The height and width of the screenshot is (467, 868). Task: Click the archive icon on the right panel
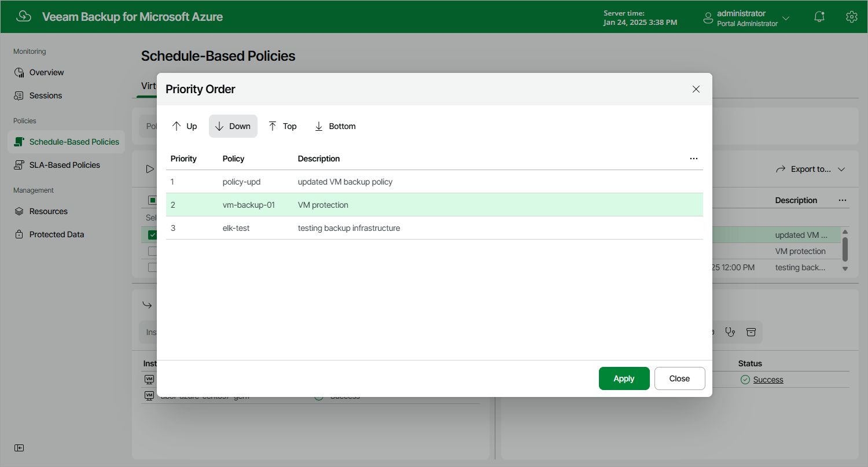[x=751, y=332]
